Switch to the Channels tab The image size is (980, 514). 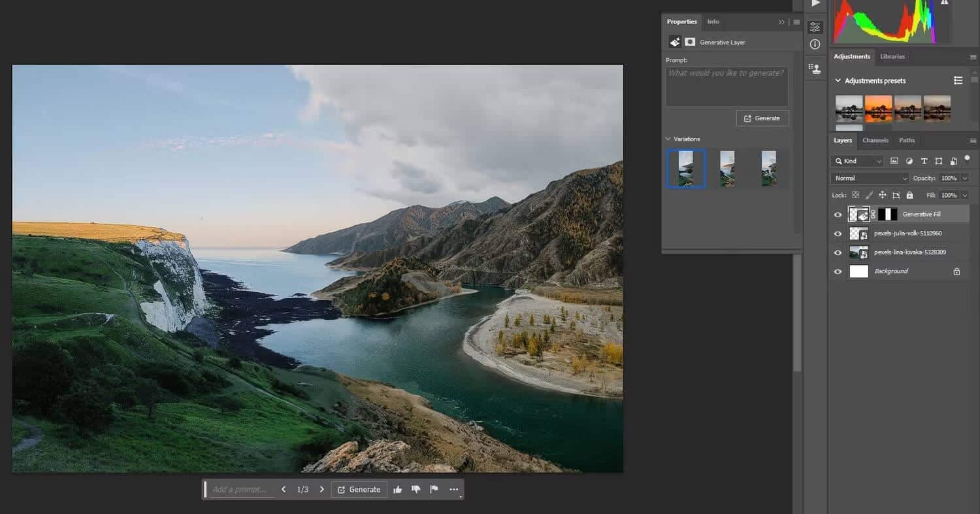tap(875, 140)
